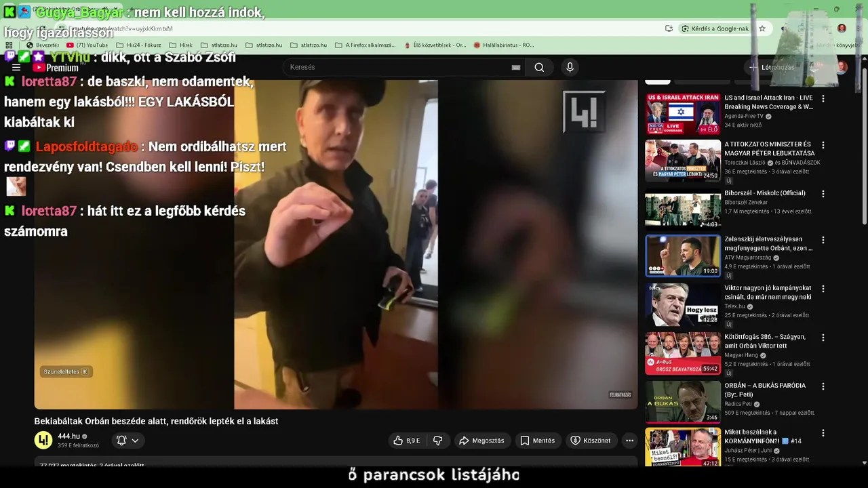Like the video with thumbs-up
This screenshot has width=868, height=488.
click(x=406, y=441)
